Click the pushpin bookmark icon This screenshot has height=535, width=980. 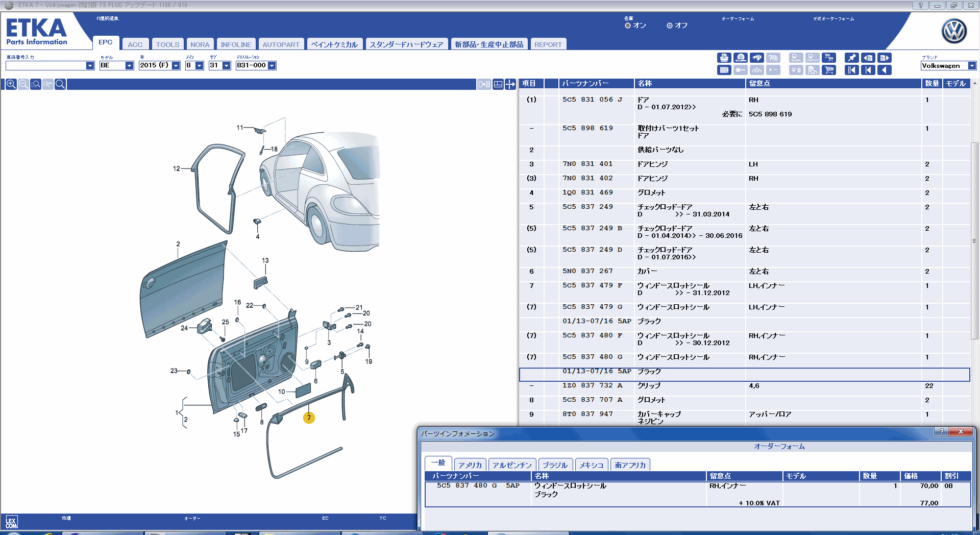click(851, 58)
